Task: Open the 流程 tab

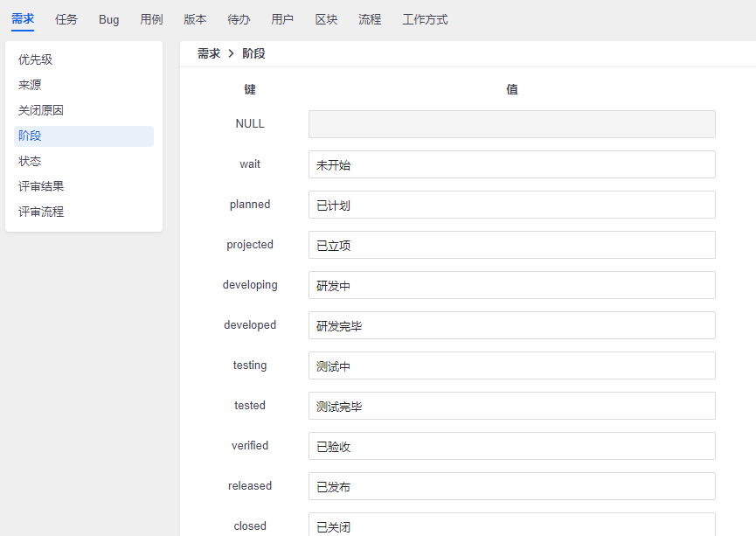Action: pos(370,19)
